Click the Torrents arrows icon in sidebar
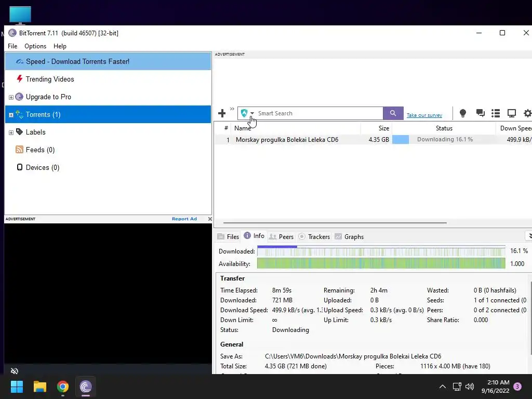Viewport: 532px width, 399px height. [19, 114]
